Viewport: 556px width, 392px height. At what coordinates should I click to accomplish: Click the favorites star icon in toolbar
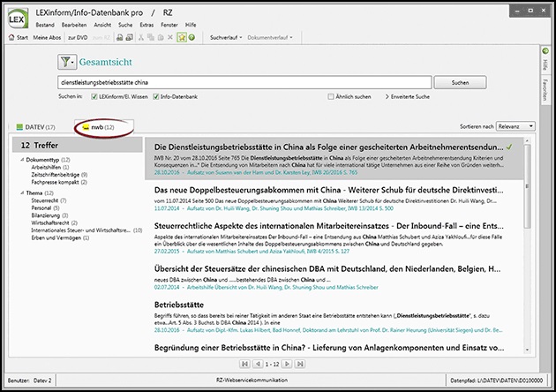tap(181, 39)
